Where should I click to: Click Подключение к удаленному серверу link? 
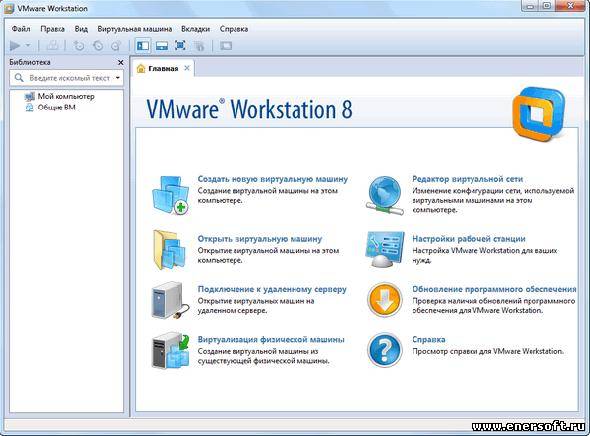point(272,289)
